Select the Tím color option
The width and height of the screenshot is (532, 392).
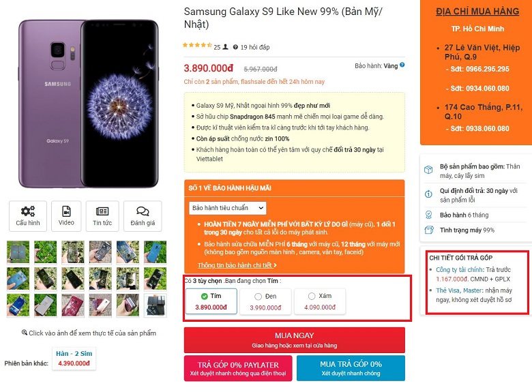[x=211, y=301]
